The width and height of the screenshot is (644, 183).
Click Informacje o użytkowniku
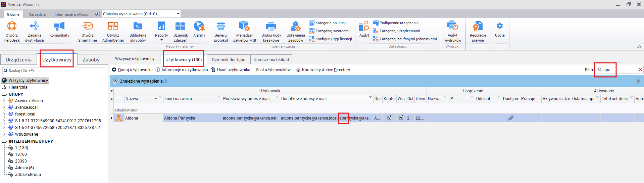pos(182,70)
